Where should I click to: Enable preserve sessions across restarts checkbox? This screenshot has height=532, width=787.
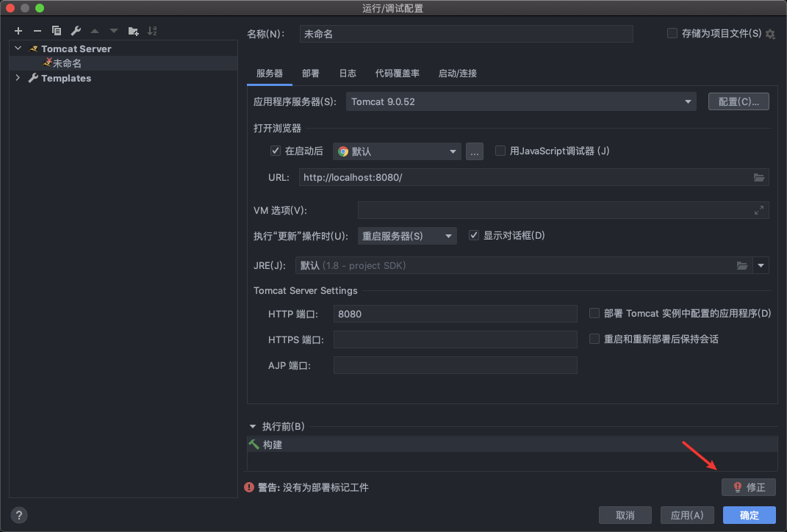594,339
